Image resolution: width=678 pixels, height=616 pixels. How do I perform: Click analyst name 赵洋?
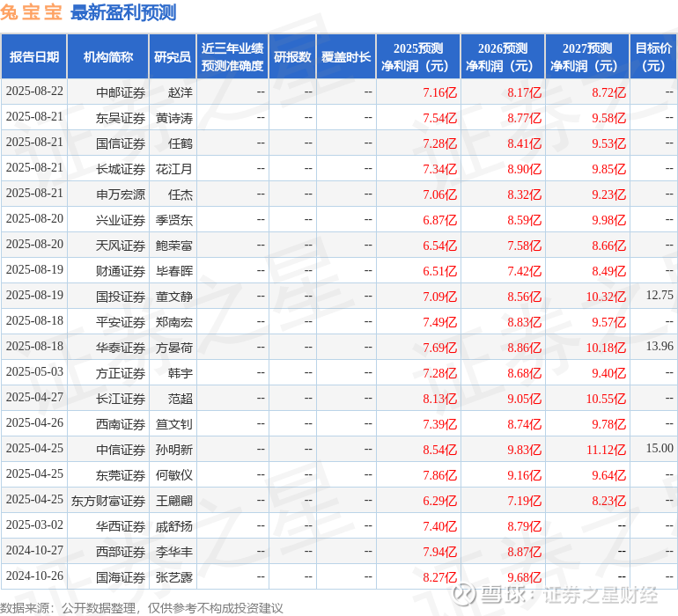181,92
